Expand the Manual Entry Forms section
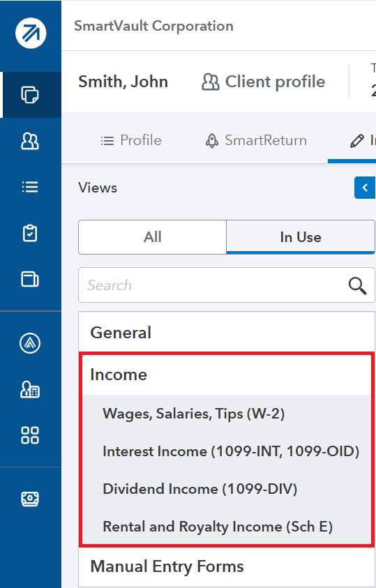The width and height of the screenshot is (376, 588). (x=227, y=566)
